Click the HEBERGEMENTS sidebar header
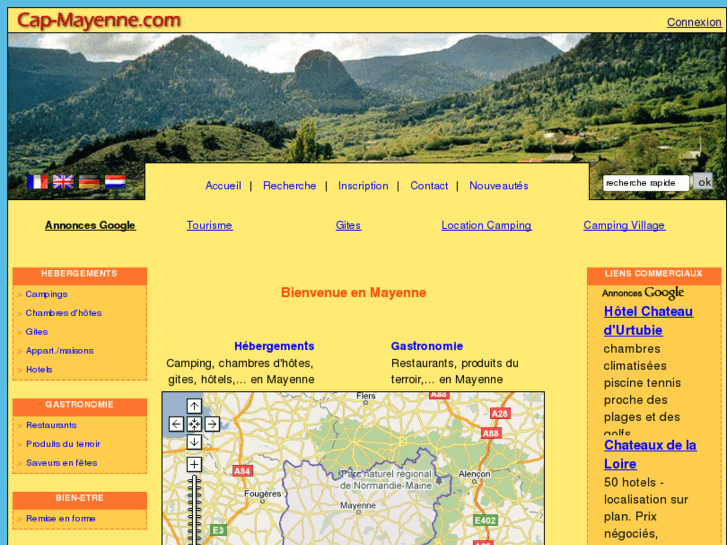The height and width of the screenshot is (545, 727). click(80, 274)
